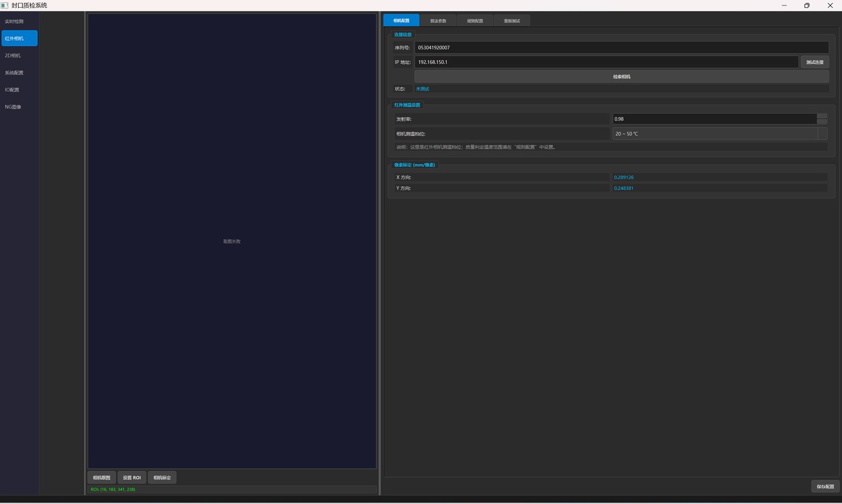This screenshot has width=842, height=504.
Task: Increase 发射率 with the up arrow
Action: coord(822,116)
